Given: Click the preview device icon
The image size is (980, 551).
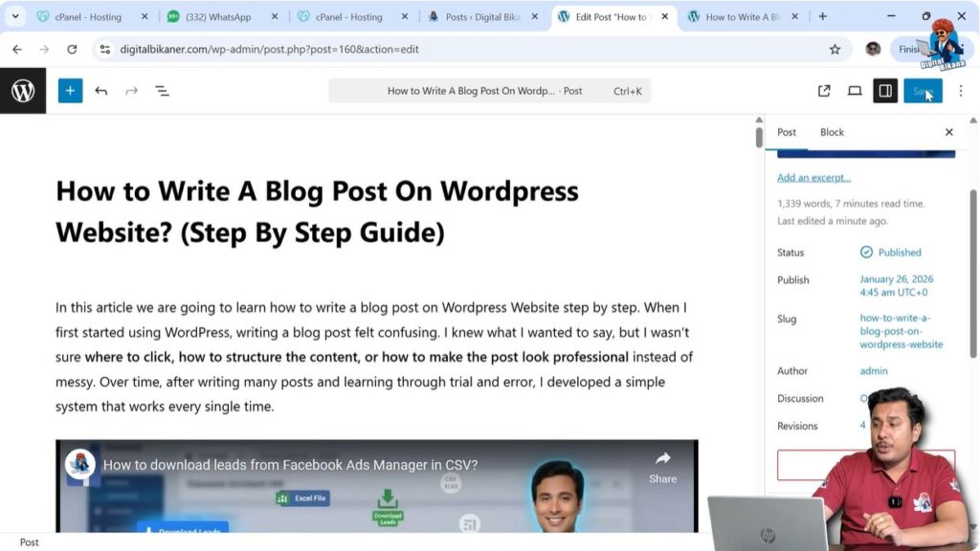Looking at the screenshot, I should (855, 91).
